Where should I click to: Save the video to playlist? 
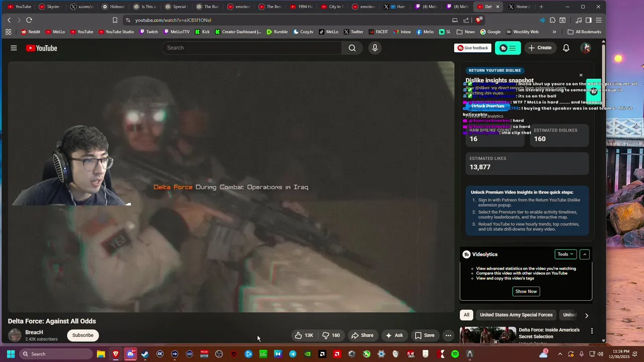point(424,335)
